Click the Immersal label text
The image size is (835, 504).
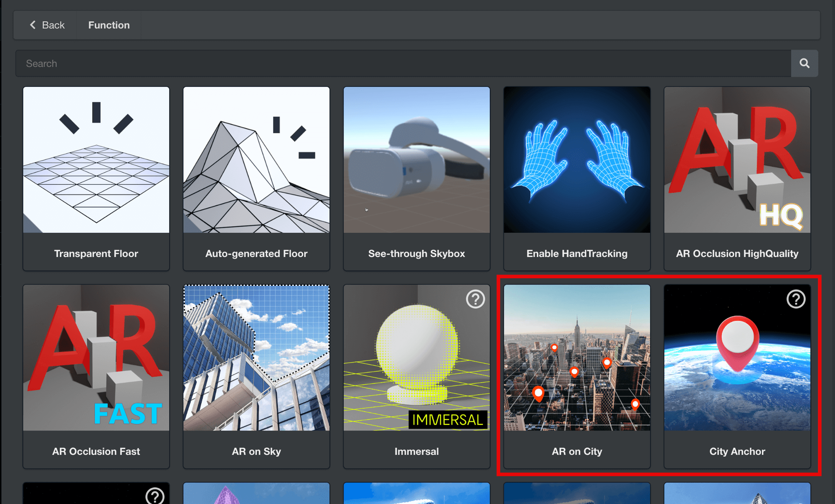pyautogui.click(x=417, y=451)
